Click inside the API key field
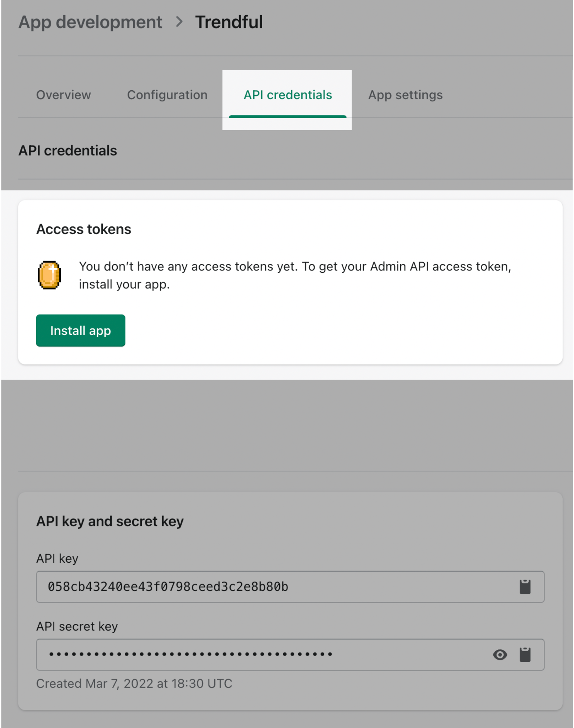 [290, 587]
